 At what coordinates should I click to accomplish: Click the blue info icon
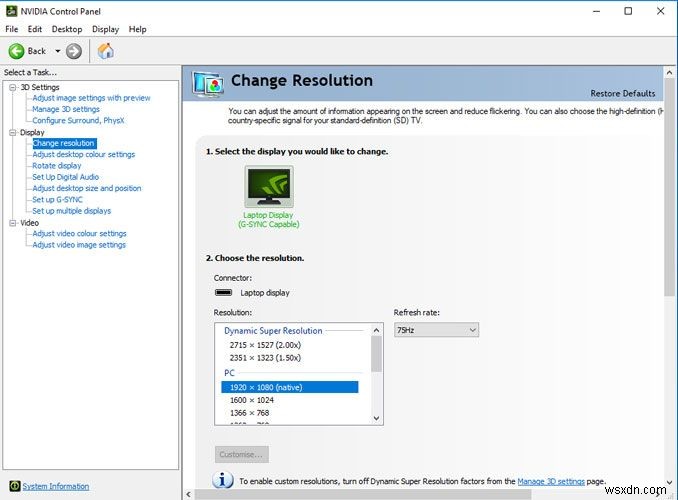pyautogui.click(x=223, y=480)
